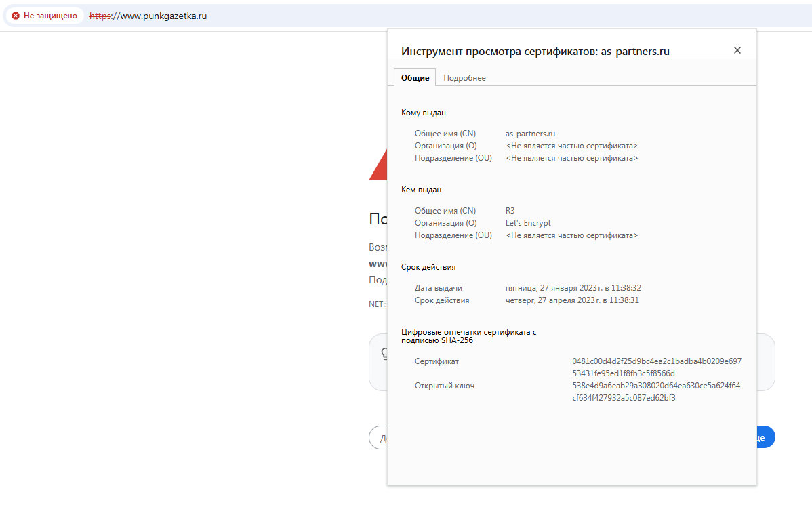Viewport: 812px width, 507px height.
Task: Click the issued-to common name as-partners.ru
Action: (530, 134)
